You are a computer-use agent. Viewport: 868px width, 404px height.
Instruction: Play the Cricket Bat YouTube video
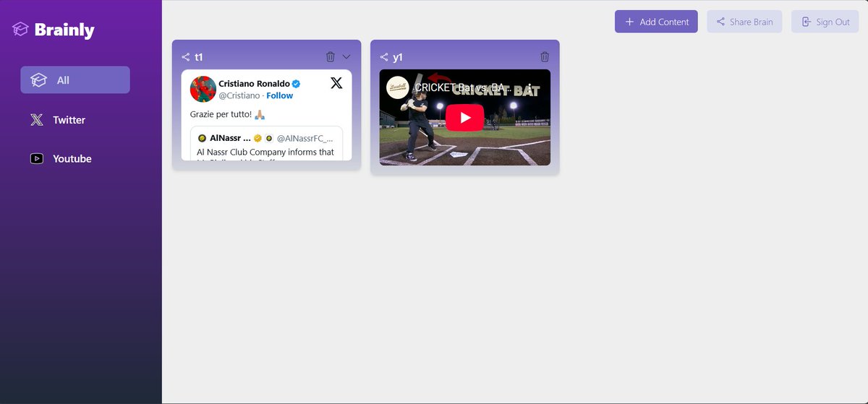464,118
